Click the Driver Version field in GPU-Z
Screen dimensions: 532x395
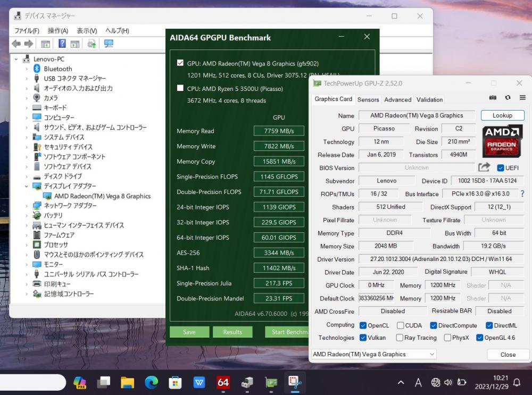[440, 259]
